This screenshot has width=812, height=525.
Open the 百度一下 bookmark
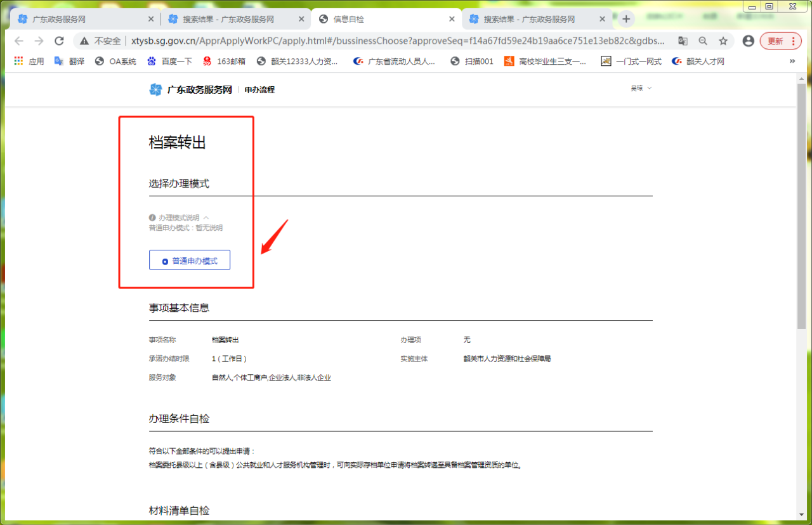pyautogui.click(x=169, y=62)
